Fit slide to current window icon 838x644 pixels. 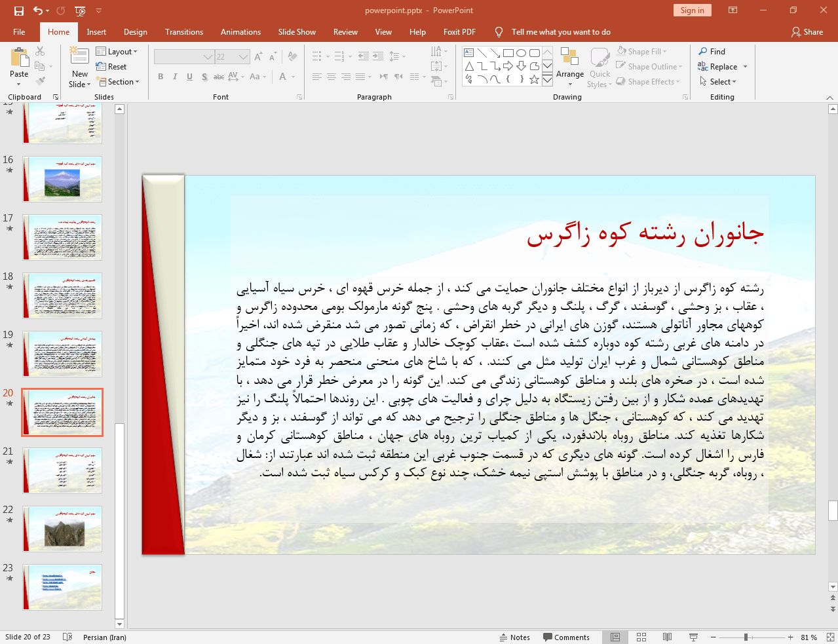pos(830,637)
